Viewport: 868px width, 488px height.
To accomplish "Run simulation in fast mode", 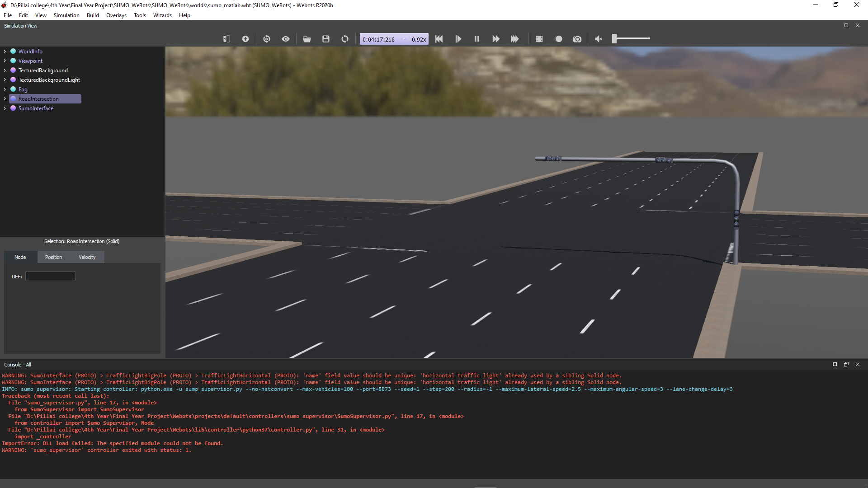I will point(514,39).
